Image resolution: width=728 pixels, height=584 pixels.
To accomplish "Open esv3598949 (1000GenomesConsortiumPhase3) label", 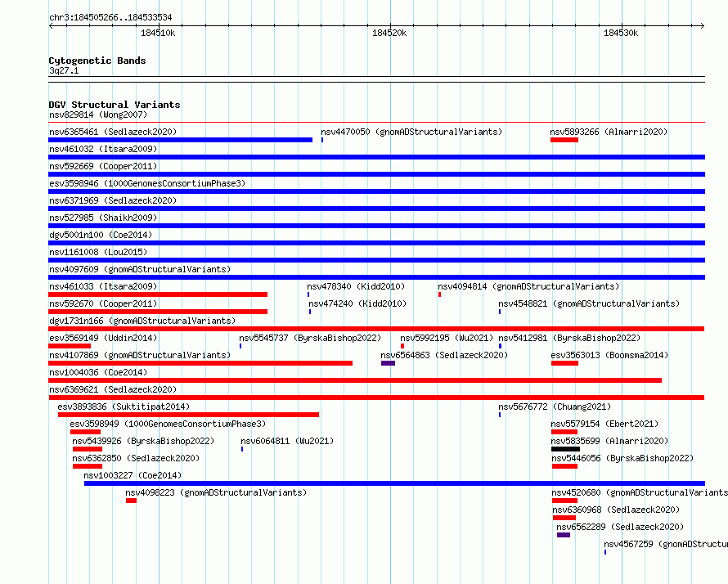I will (168, 424).
